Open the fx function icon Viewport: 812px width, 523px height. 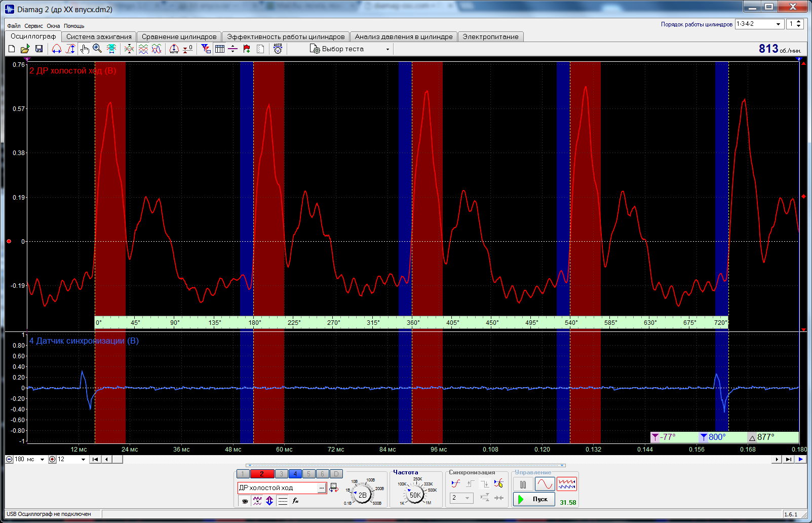coord(295,501)
